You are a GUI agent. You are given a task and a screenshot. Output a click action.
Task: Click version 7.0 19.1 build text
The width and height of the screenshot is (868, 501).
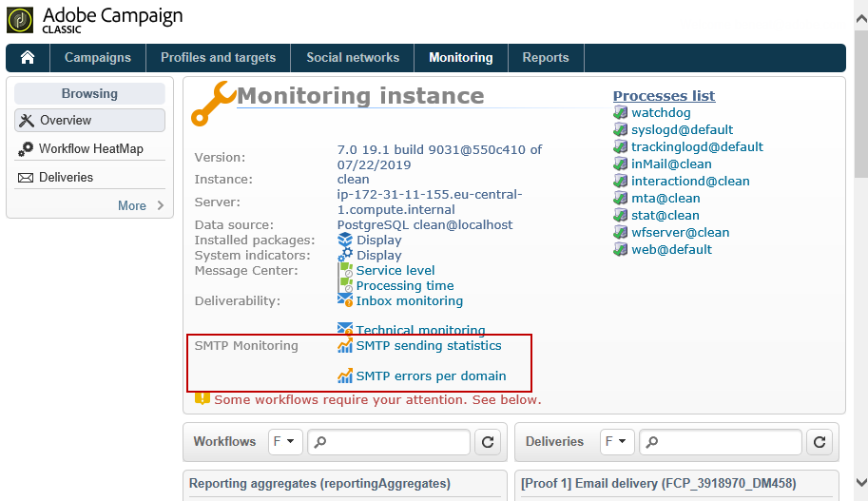[x=439, y=157]
